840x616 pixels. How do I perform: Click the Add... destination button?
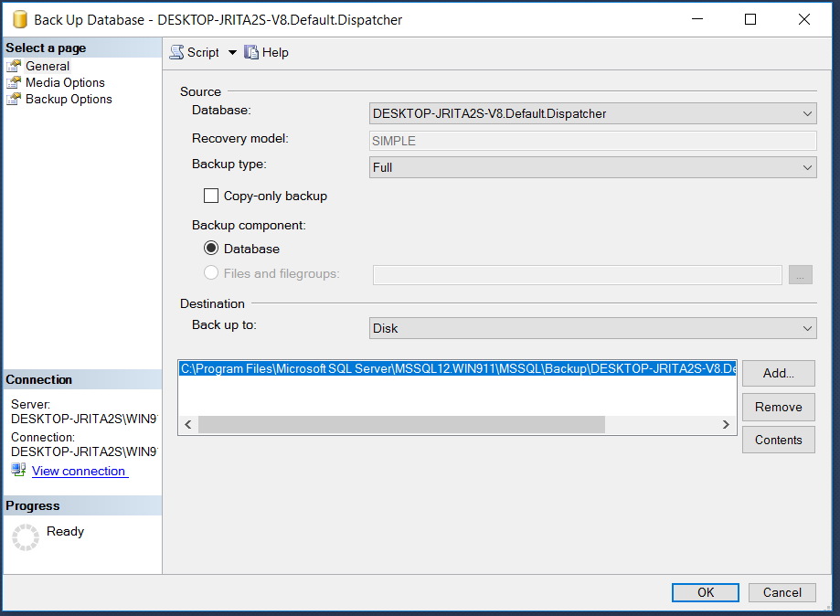(779, 373)
